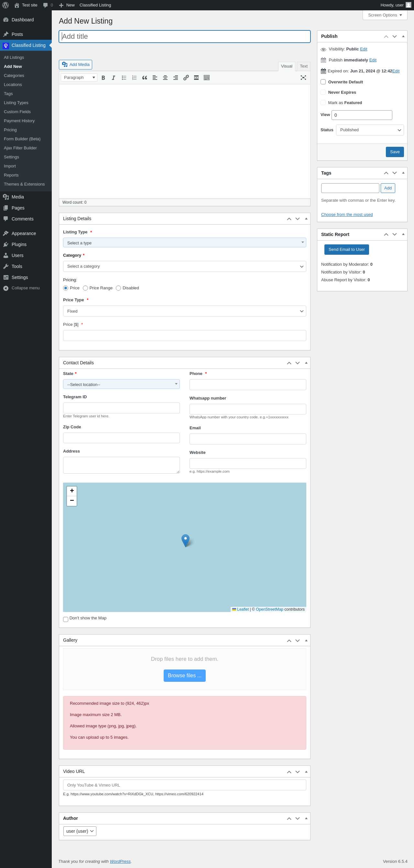Open the Status dropdown
Screen dimensions: 414x868
(x=370, y=130)
